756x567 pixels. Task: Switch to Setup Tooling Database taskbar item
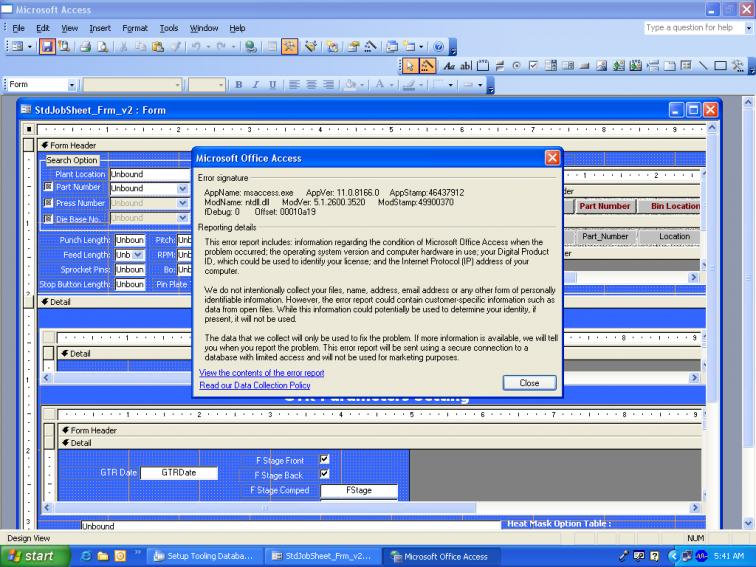click(x=204, y=556)
